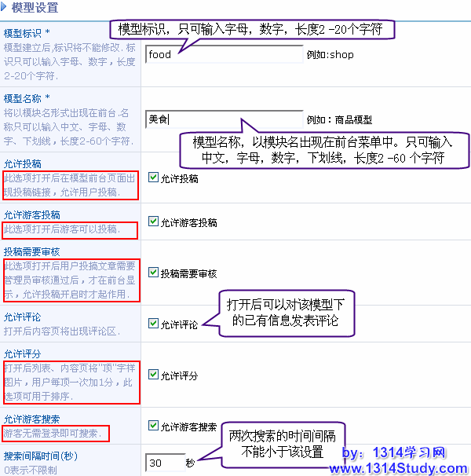Click the arrow icon beside 模型设置 header
The width and height of the screenshot is (471, 476).
[x=6, y=7]
